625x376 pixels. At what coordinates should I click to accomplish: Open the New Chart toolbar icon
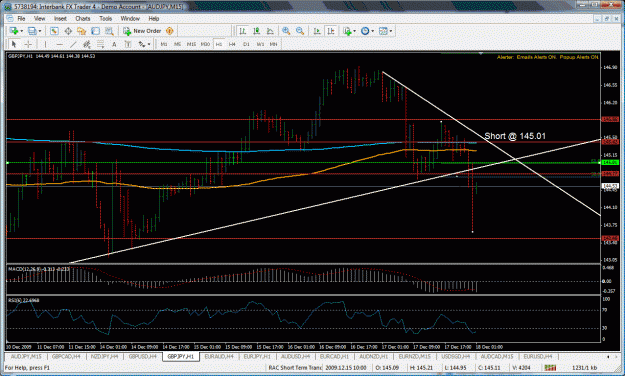coord(14,31)
